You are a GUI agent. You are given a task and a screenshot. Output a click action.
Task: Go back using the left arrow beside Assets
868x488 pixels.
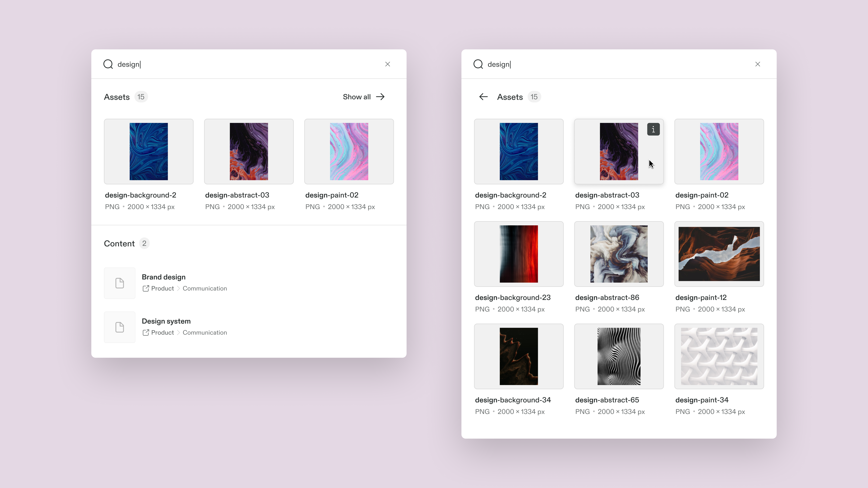coord(483,97)
